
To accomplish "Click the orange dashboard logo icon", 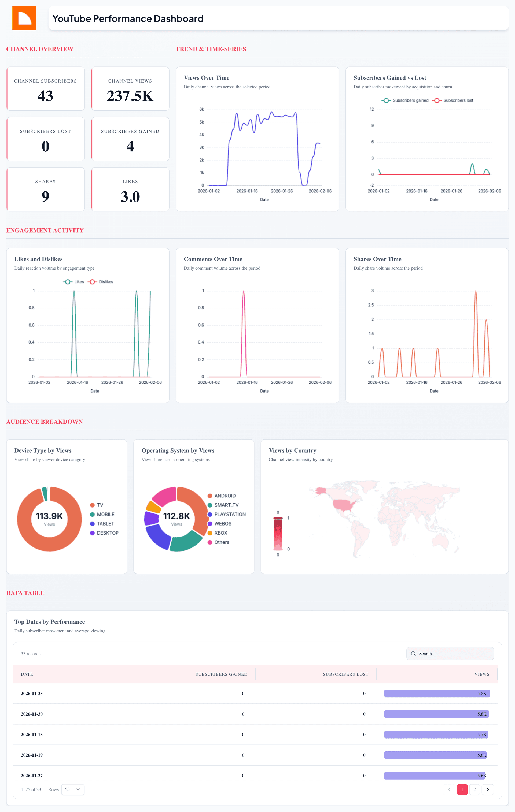I will pos(24,18).
